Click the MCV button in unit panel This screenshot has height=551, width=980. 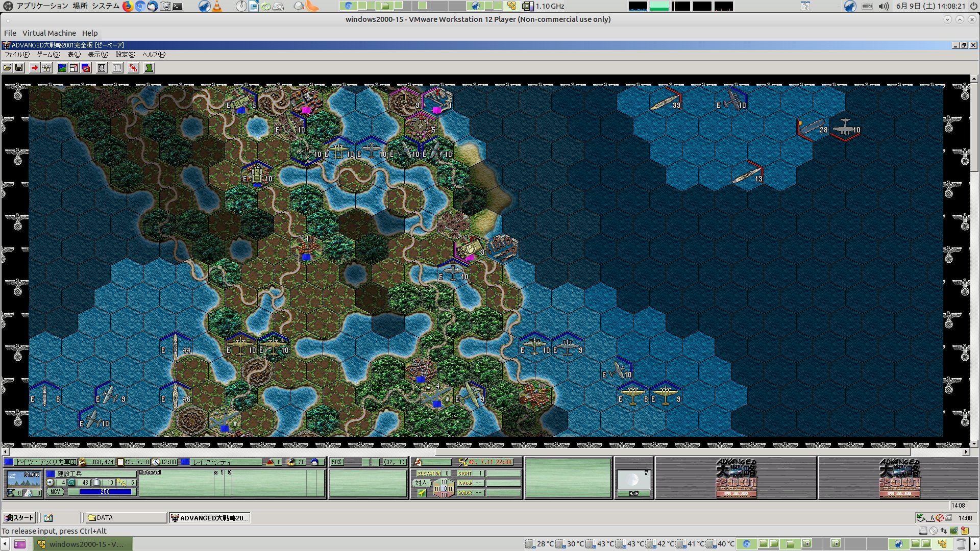point(55,492)
